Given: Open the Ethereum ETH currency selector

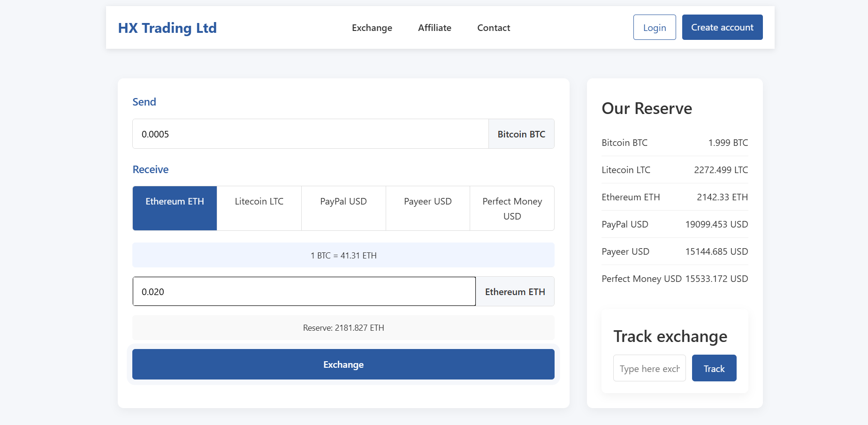Looking at the screenshot, I should [x=515, y=291].
